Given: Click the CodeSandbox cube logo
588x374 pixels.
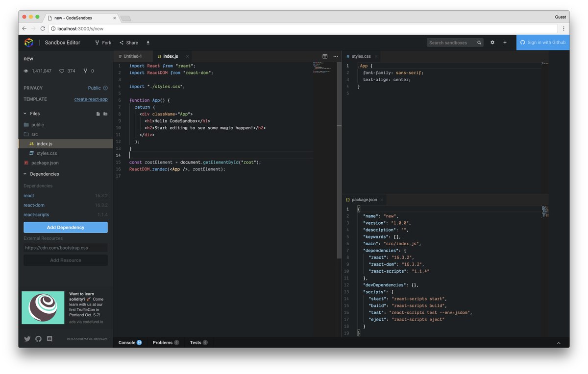Looking at the screenshot, I should pos(29,43).
